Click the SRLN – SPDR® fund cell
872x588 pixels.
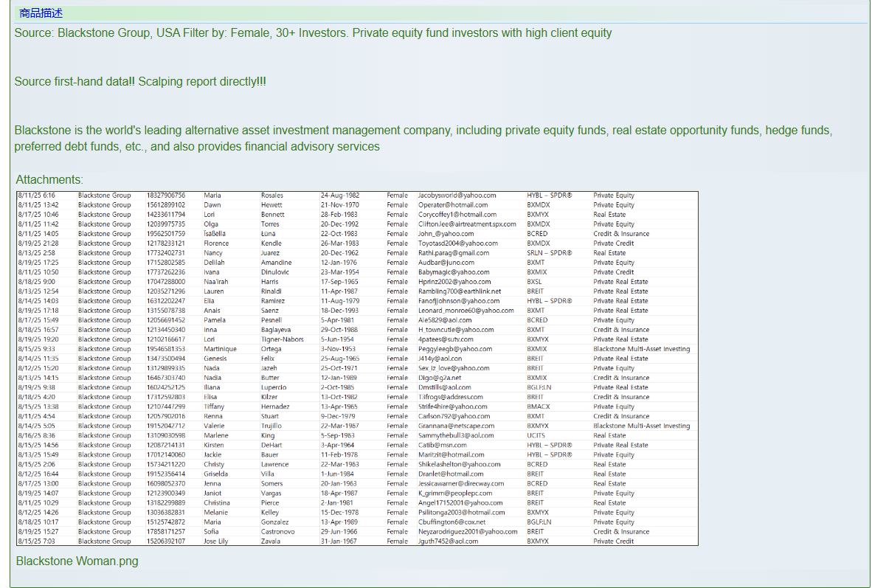[550, 253]
